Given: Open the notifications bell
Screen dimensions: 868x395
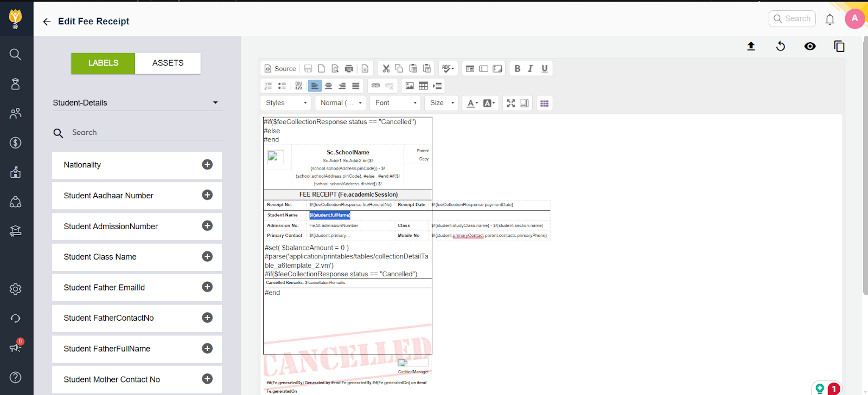Looking at the screenshot, I should (x=829, y=20).
